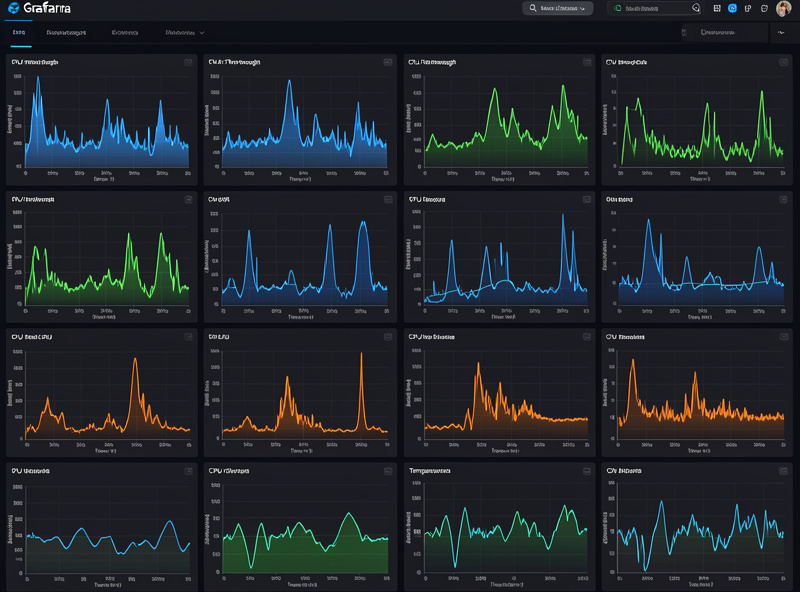
Task: Click the bright blue round header icon
Action: coord(732,8)
